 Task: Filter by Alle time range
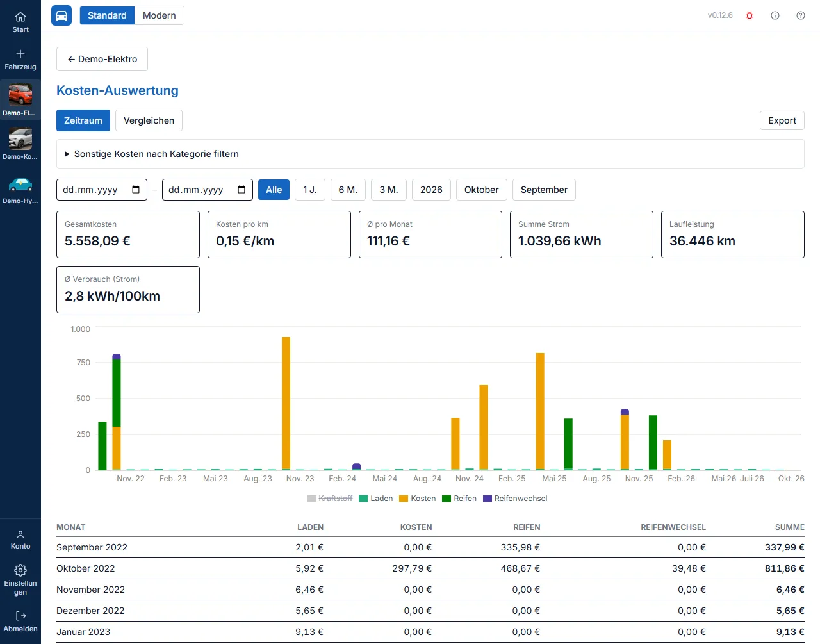[x=274, y=190]
